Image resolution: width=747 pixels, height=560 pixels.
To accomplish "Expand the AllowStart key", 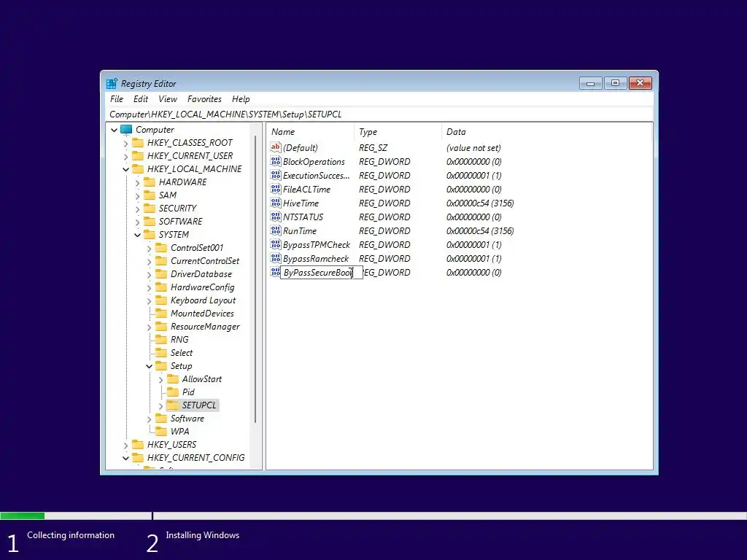I will click(161, 379).
